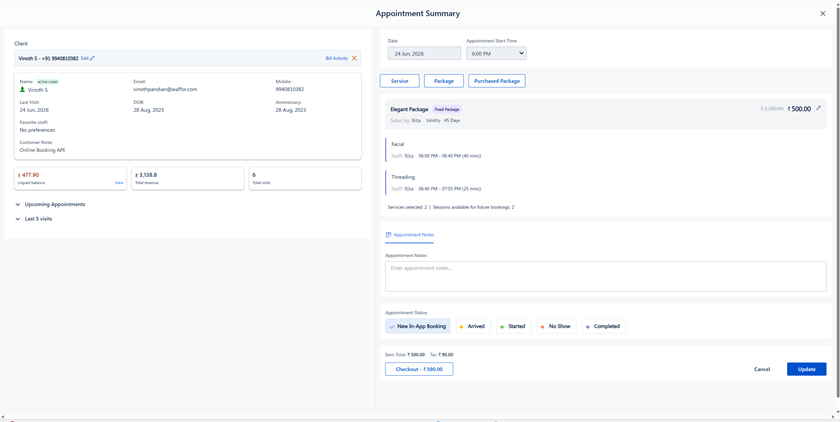
Task: Click the green active client person icon
Action: pos(22,89)
